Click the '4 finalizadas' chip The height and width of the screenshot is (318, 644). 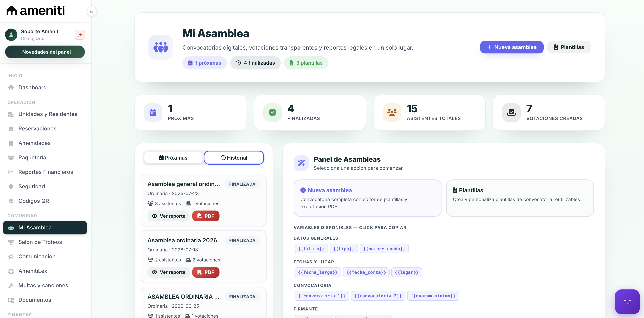(255, 63)
